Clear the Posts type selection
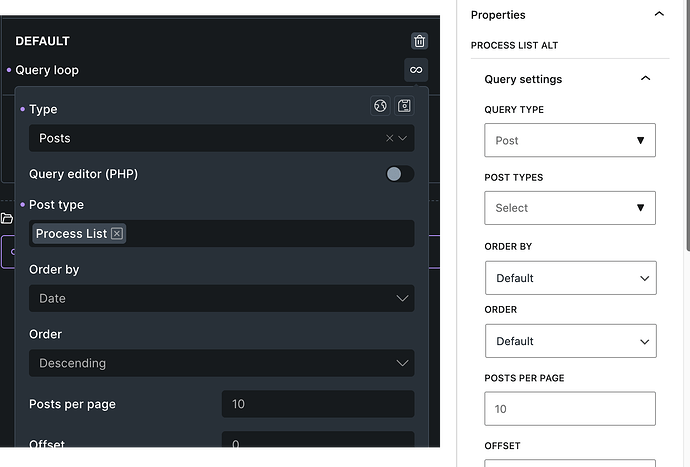This screenshot has width=690, height=467. pos(389,139)
